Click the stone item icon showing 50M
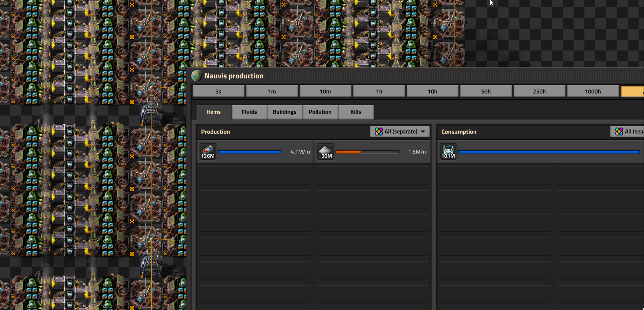The image size is (644, 310). [x=325, y=151]
